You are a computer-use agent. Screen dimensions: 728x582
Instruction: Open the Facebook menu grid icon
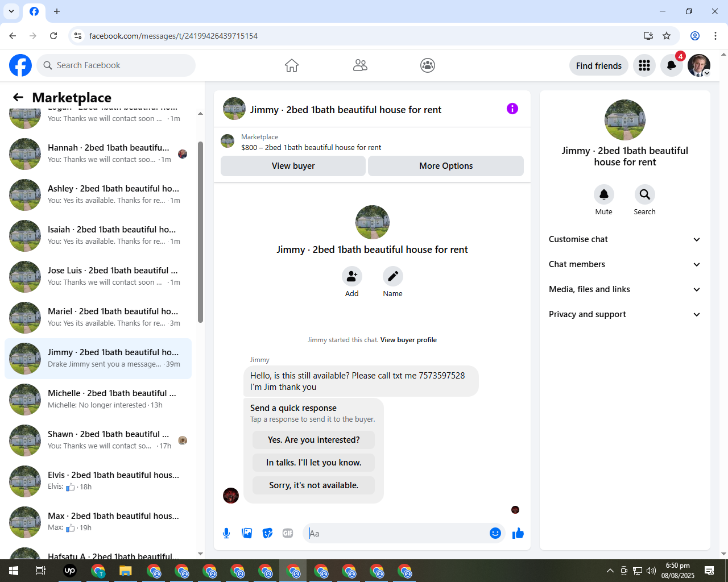(x=644, y=65)
